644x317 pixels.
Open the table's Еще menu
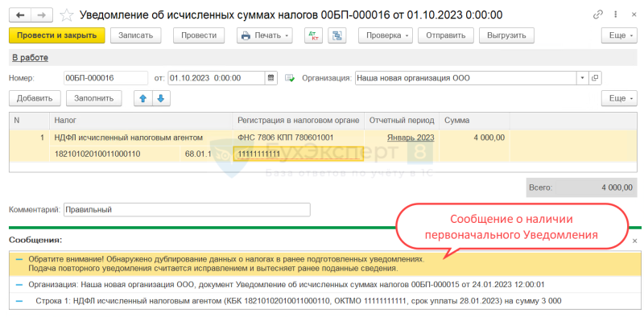[619, 98]
